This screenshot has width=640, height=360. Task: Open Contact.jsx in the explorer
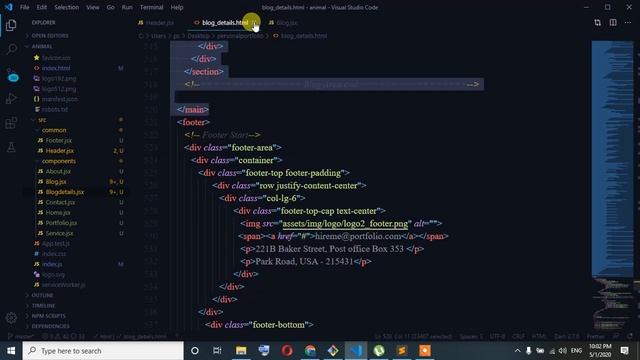60,202
